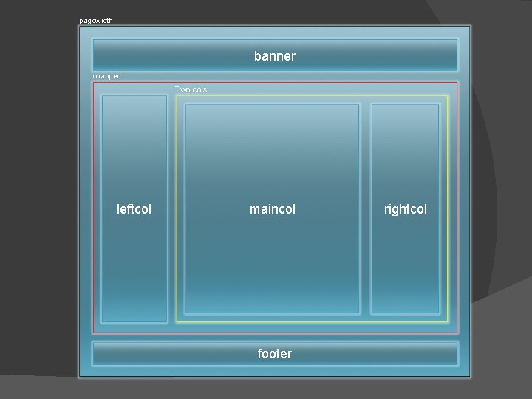
Task: Select the leftcol column box
Action: point(134,208)
